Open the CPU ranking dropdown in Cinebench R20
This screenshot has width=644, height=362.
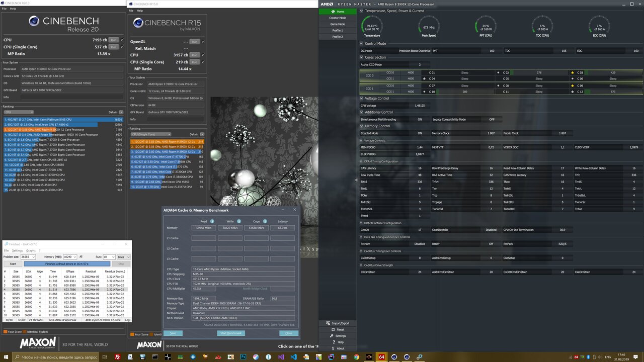pos(18,112)
